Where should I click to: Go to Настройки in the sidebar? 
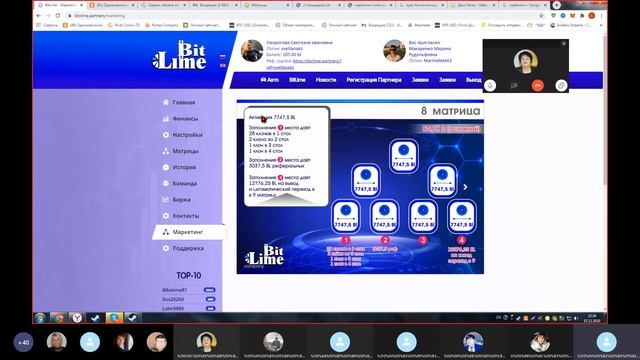coord(182,135)
